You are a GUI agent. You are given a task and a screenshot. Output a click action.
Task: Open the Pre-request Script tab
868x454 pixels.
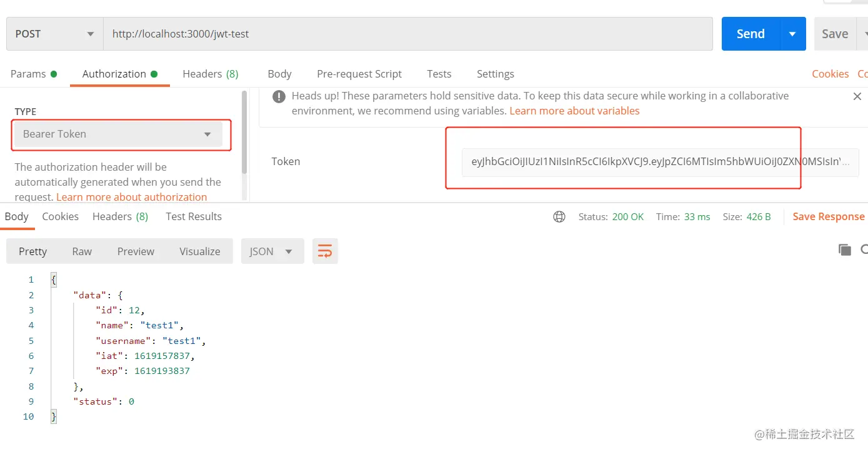click(359, 74)
